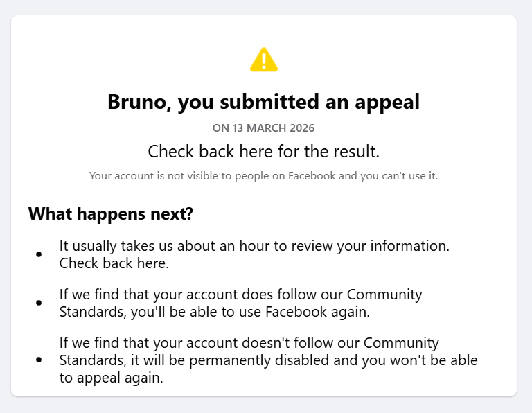Viewport: 532px width, 413px height.
Task: Select the "ON 13 MARCH 2026" date label
Action: (x=263, y=128)
